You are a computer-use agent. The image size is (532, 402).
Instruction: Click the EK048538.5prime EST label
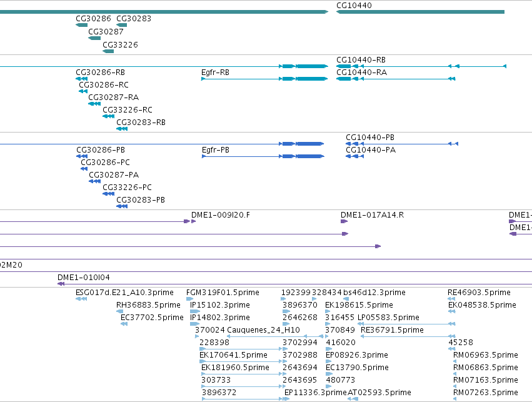[x=482, y=305]
